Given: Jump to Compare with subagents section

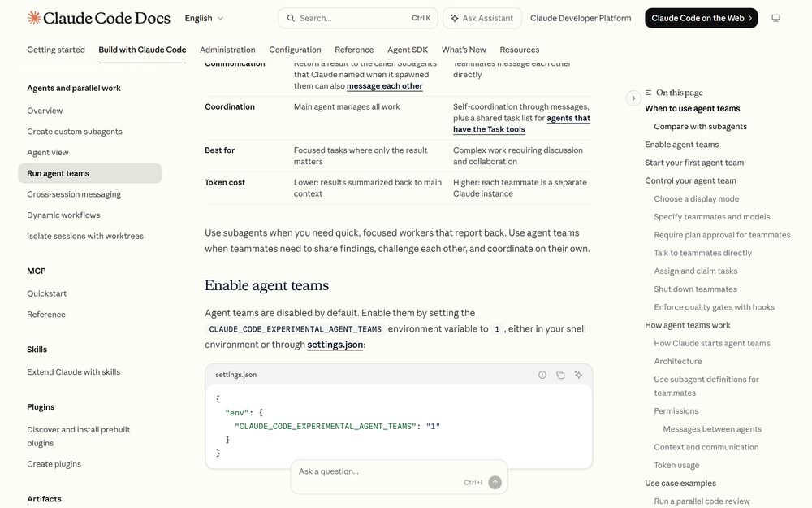Looking at the screenshot, I should click(x=700, y=127).
